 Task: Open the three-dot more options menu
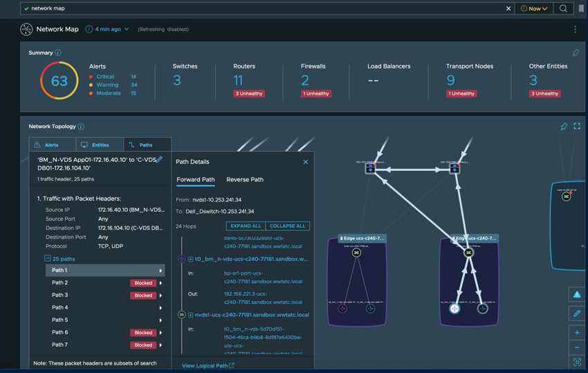click(x=575, y=30)
